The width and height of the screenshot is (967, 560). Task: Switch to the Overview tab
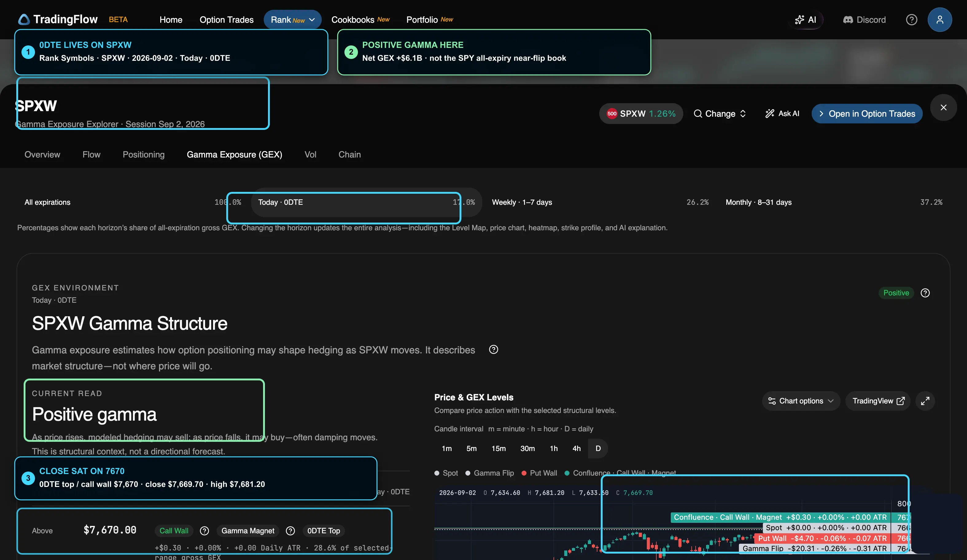click(42, 154)
